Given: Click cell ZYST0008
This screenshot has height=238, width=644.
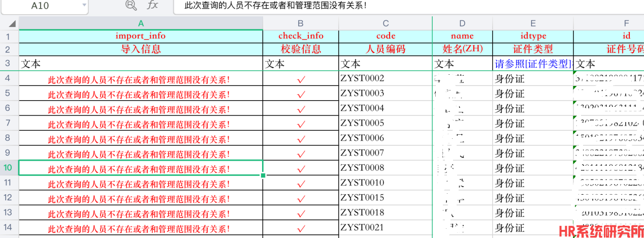Looking at the screenshot, I should pos(385,168).
